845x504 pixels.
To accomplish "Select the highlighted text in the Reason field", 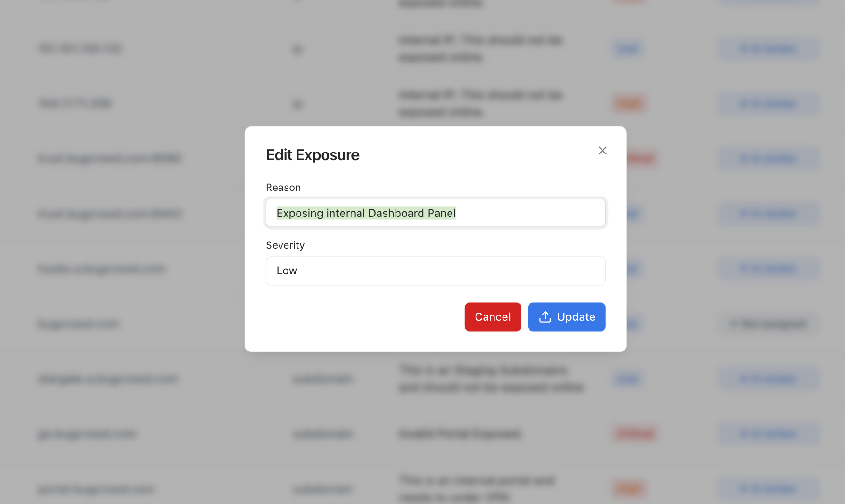I will pyautogui.click(x=366, y=213).
